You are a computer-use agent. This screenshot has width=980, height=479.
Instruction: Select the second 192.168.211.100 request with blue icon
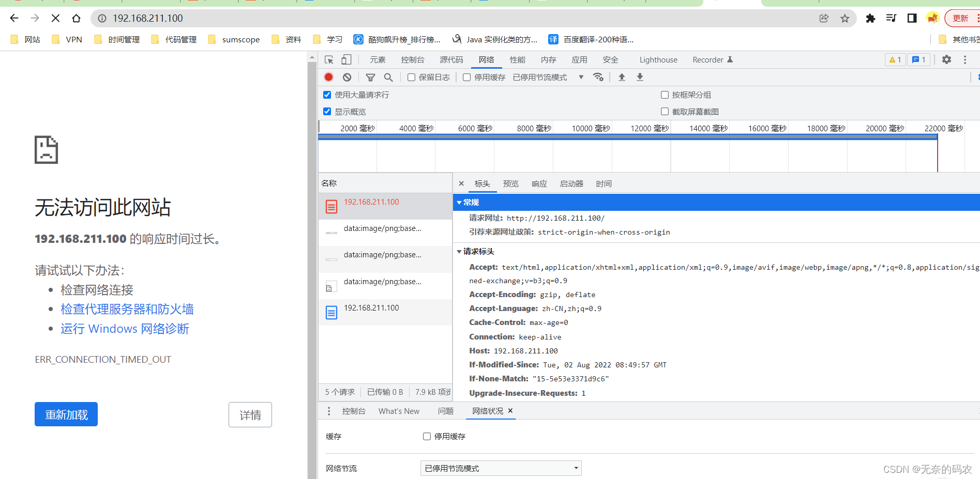click(x=385, y=312)
